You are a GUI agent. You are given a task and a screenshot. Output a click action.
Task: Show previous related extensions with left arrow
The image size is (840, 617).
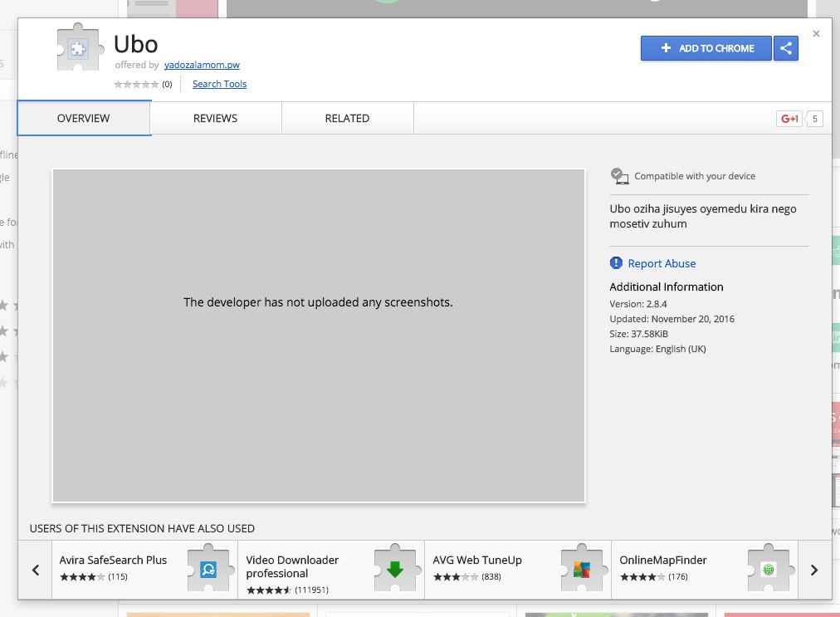click(x=36, y=570)
